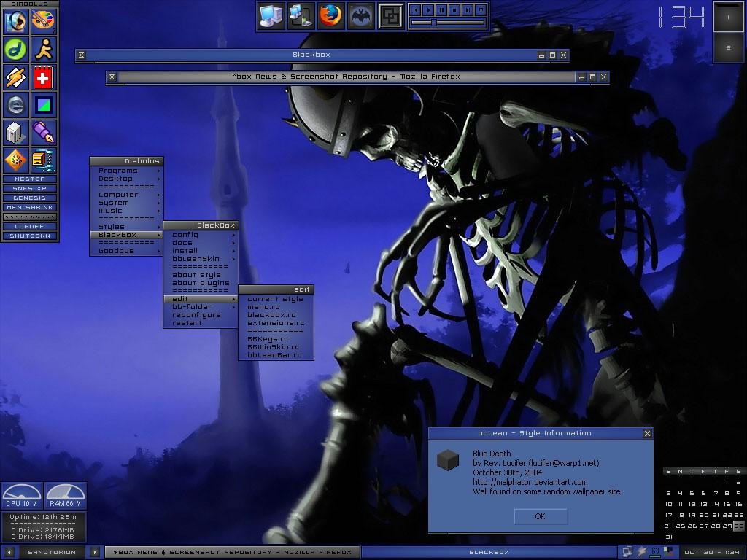Click next workspace arrow beside SANCTORIUM
747x560 pixels.
coord(95,553)
